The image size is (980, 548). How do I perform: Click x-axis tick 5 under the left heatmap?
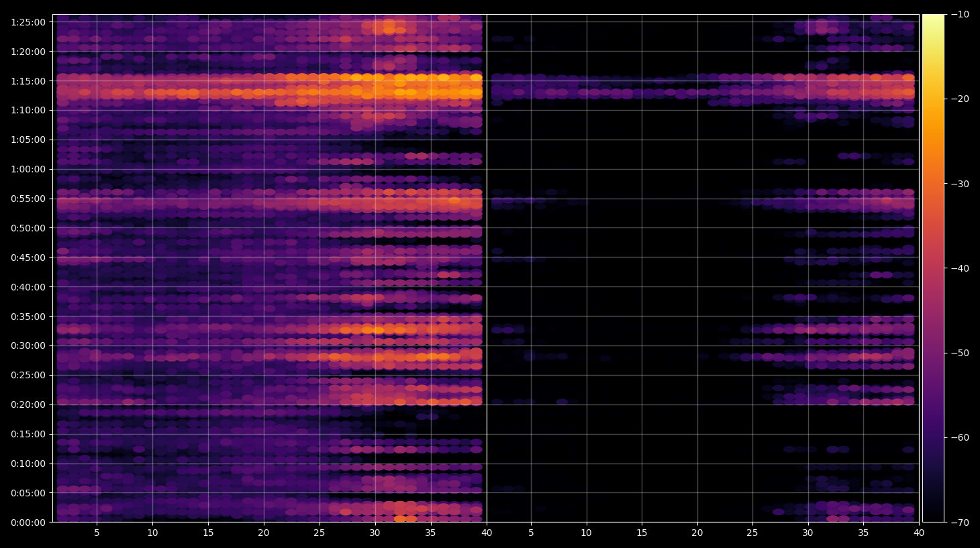point(97,533)
